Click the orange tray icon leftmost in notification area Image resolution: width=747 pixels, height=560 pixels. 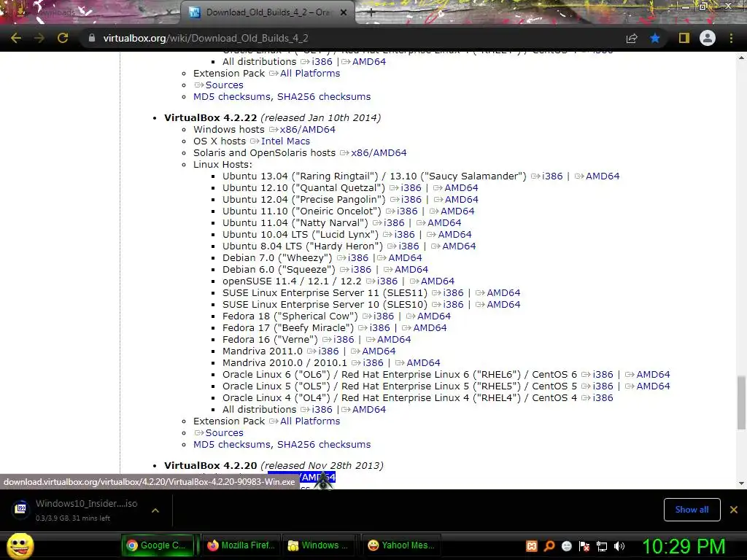coord(532,546)
